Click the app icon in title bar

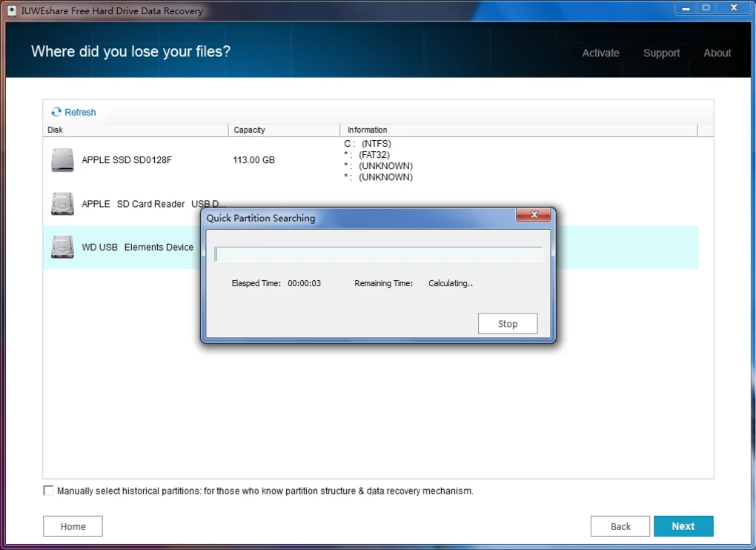[12, 11]
